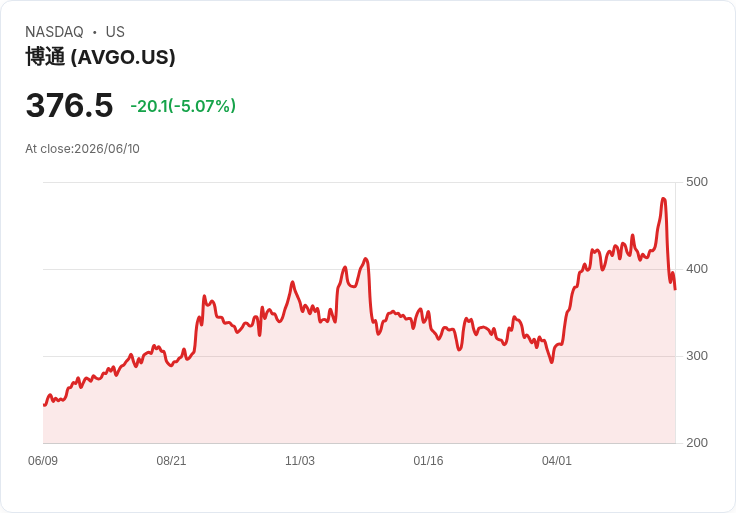Click the US market label
The width and height of the screenshot is (736, 513).
point(115,32)
